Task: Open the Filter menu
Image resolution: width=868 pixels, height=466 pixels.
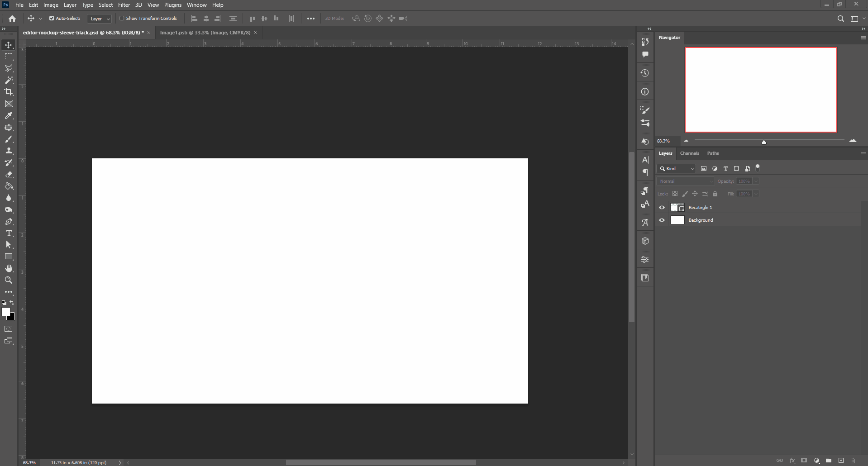Action: point(124,5)
